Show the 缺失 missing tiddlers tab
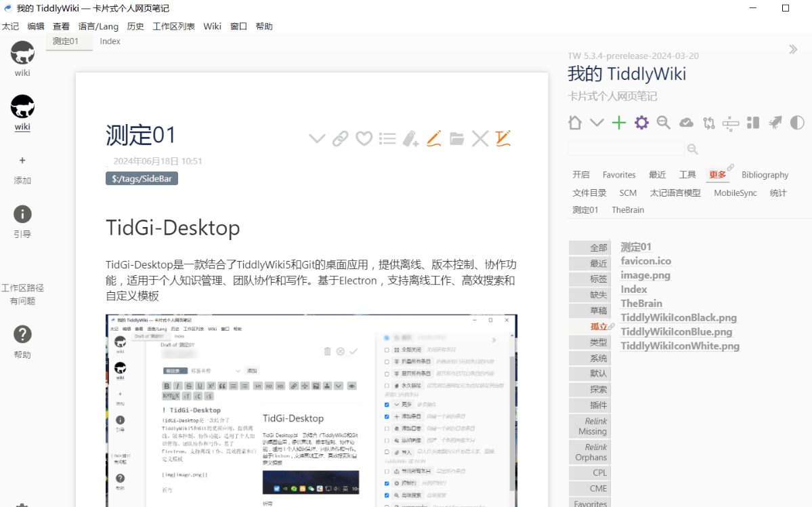The image size is (812, 507). pyautogui.click(x=590, y=295)
